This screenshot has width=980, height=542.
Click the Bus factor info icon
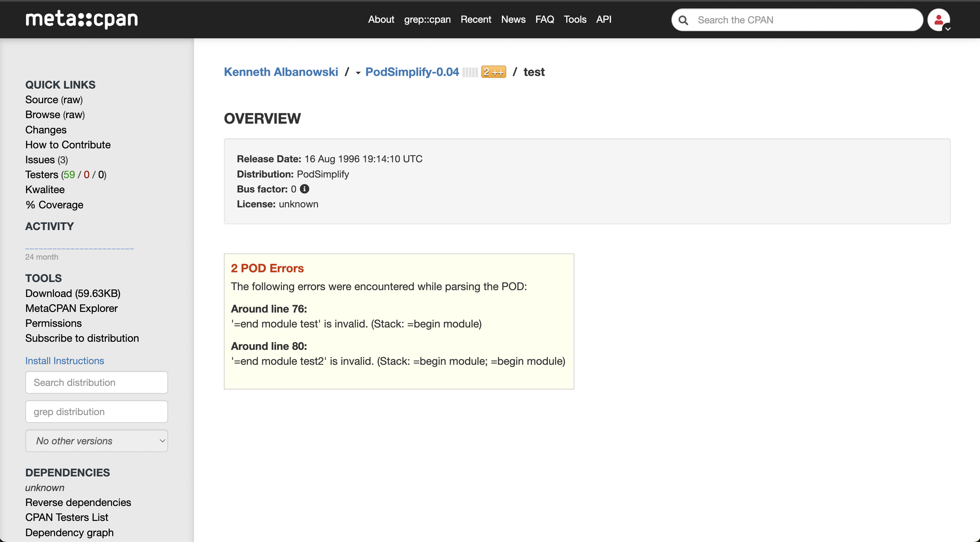tap(304, 189)
